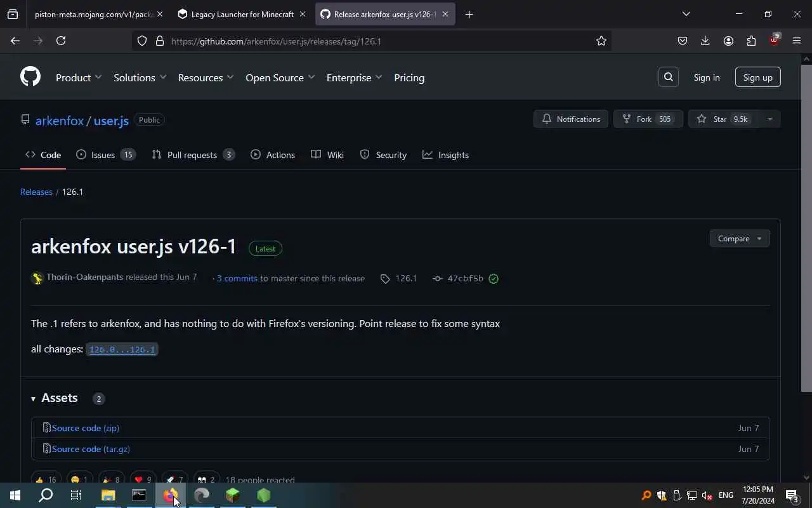View 3 commits since release
Image resolution: width=812 pixels, height=508 pixels.
[x=237, y=278]
